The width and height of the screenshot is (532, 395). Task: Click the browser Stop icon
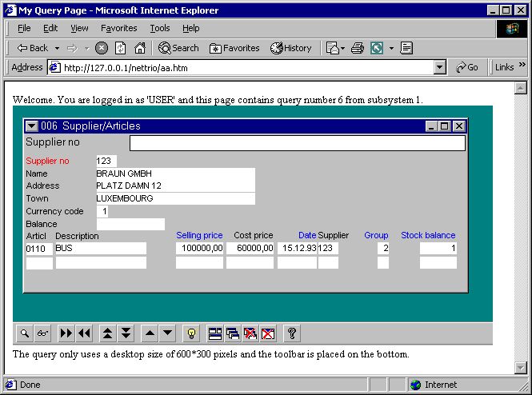point(102,48)
